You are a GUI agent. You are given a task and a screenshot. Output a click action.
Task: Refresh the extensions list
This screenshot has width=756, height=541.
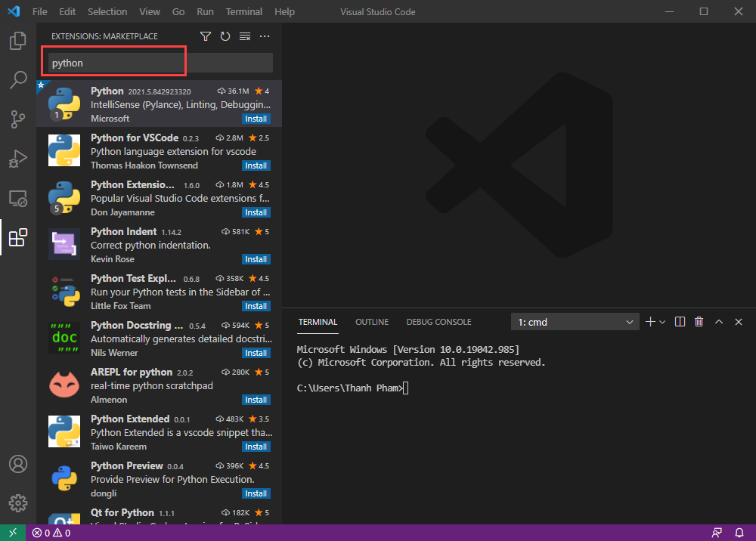(225, 36)
